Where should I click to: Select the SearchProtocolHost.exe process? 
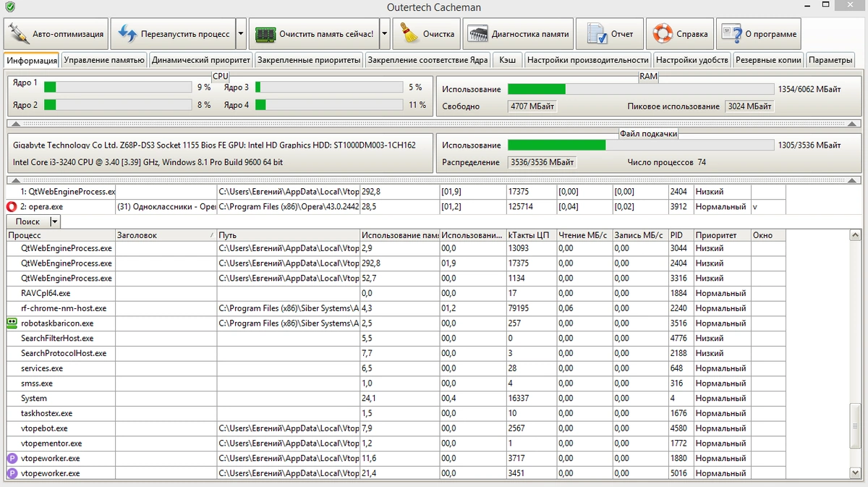(396, 353)
